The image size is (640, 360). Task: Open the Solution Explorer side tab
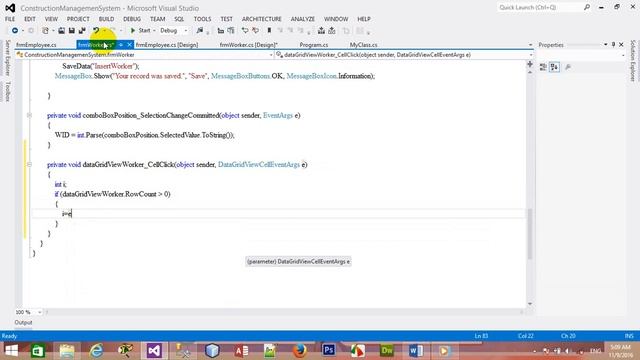[x=633, y=60]
